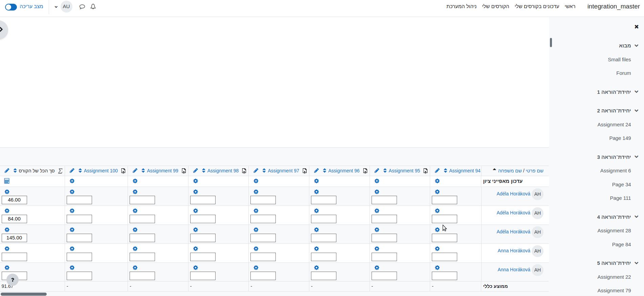
Task: Open Assignment 28 in course index
Action: pos(614,231)
